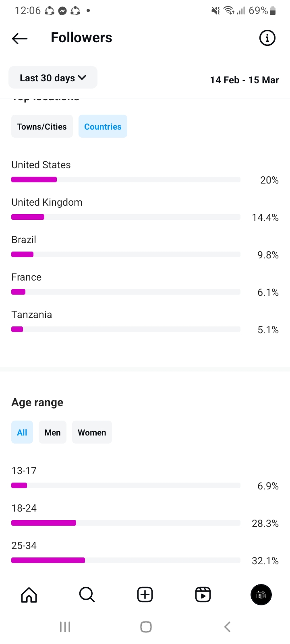The width and height of the screenshot is (290, 644).
Task: Filter age range by Women
Action: tap(92, 432)
